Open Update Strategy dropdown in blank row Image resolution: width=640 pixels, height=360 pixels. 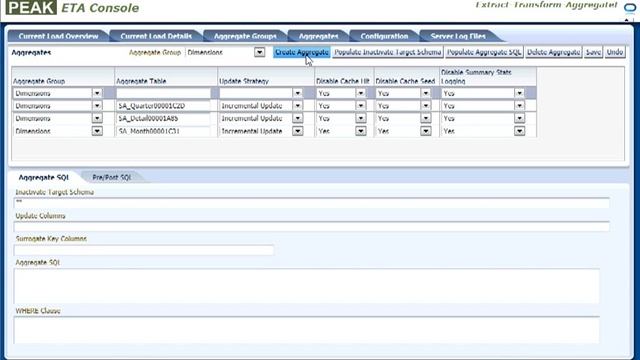point(298,93)
